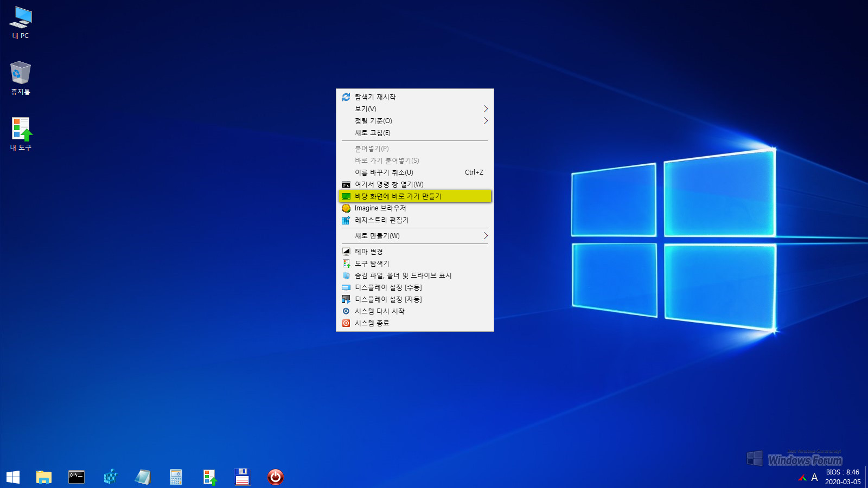The image size is (868, 488).
Task: Click the 탐색기 재시작 refresh arrows icon
Action: [x=346, y=97]
